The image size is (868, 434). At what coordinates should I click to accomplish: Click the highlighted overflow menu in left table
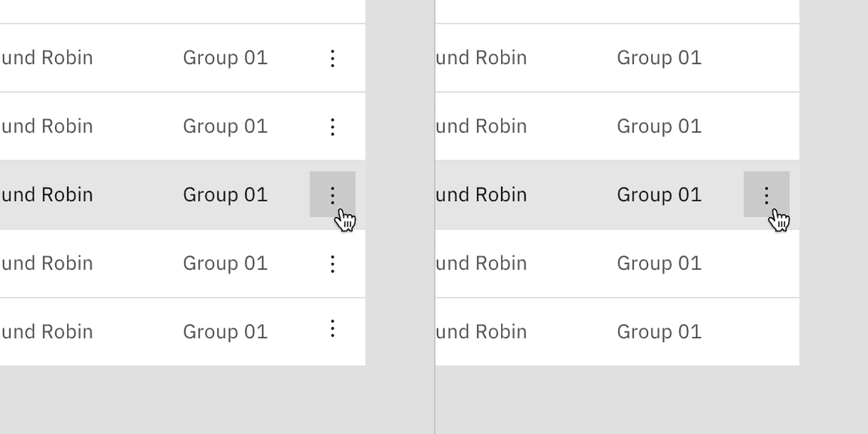pyautogui.click(x=332, y=194)
